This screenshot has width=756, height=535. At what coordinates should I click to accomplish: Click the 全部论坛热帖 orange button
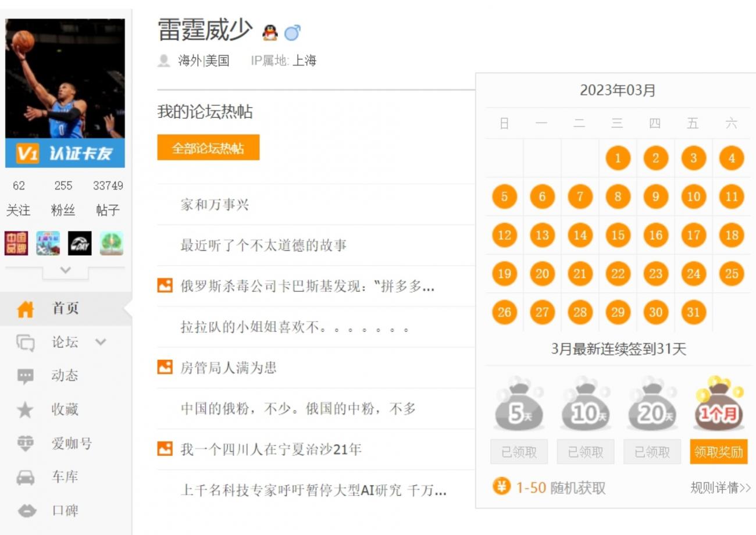click(x=208, y=148)
